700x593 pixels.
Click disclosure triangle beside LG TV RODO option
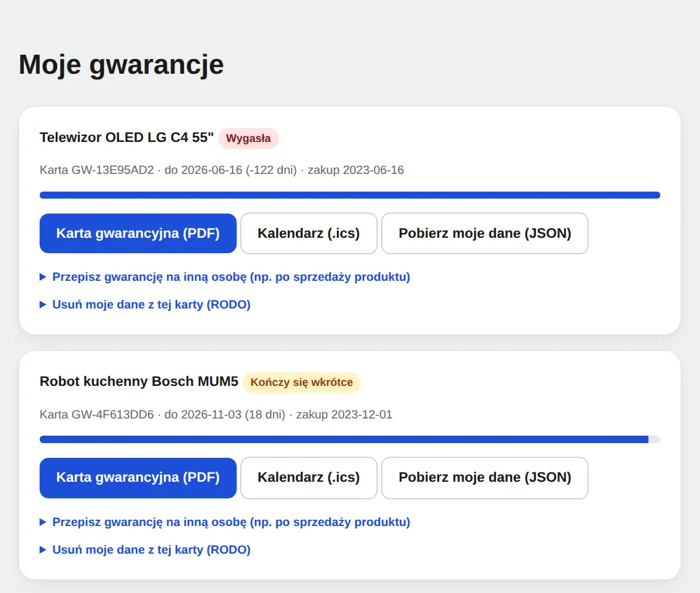pyautogui.click(x=43, y=305)
